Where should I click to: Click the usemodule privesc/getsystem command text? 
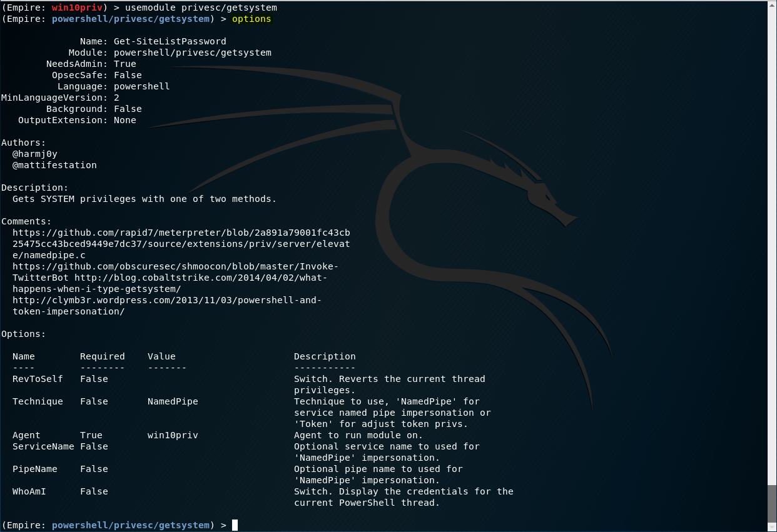pos(201,8)
